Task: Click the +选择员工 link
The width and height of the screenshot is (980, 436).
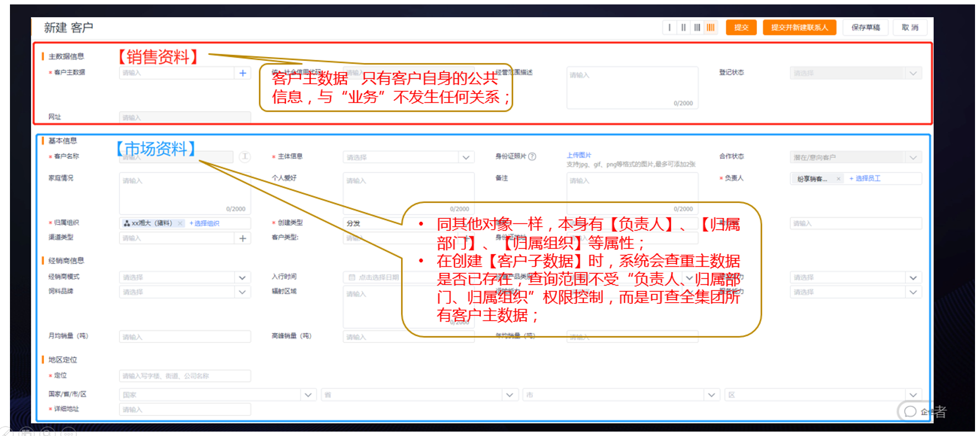Action: (x=865, y=178)
